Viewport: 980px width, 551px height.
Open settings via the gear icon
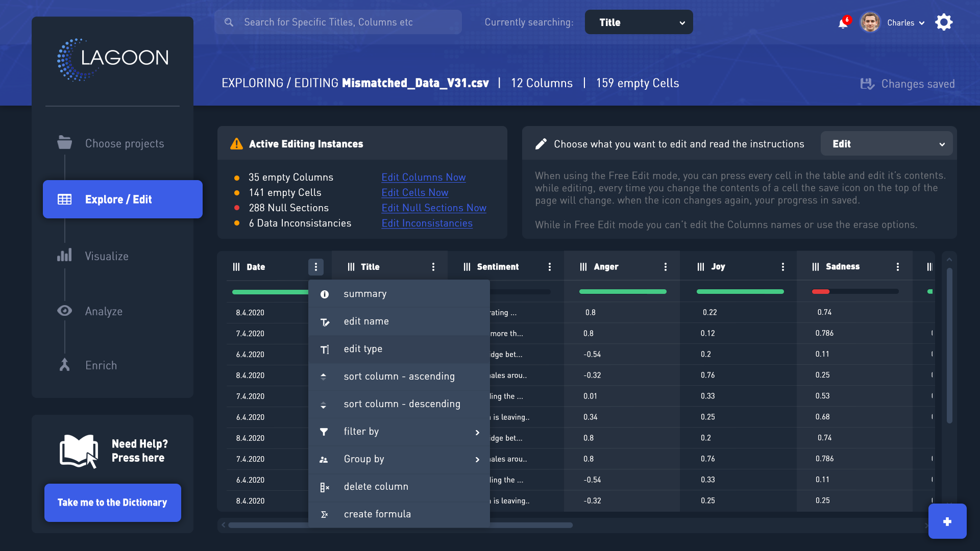pyautogui.click(x=944, y=22)
